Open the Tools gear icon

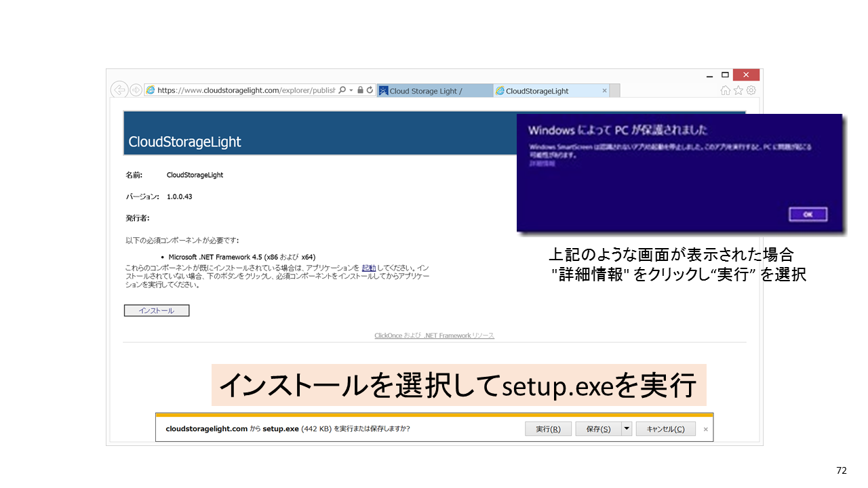coord(751,90)
